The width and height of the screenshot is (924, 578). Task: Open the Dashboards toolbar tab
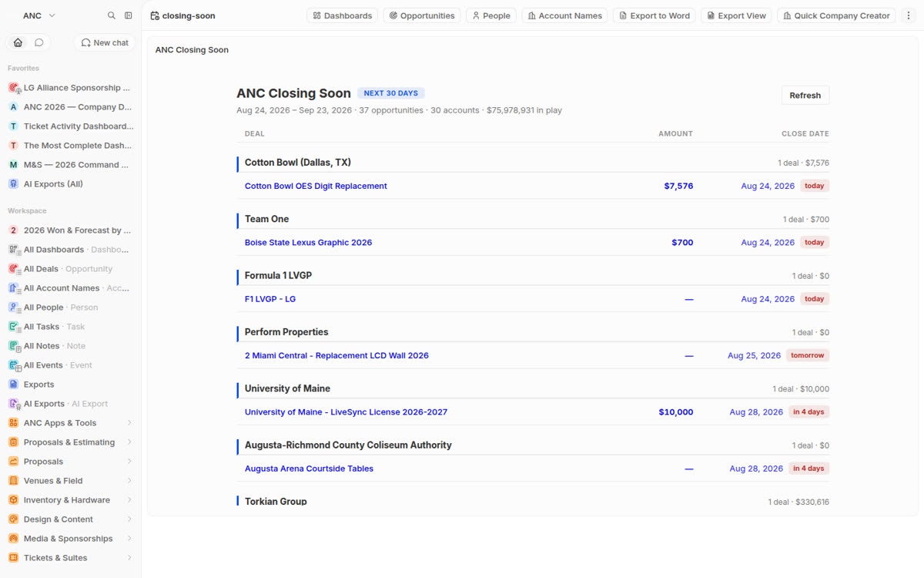(343, 15)
